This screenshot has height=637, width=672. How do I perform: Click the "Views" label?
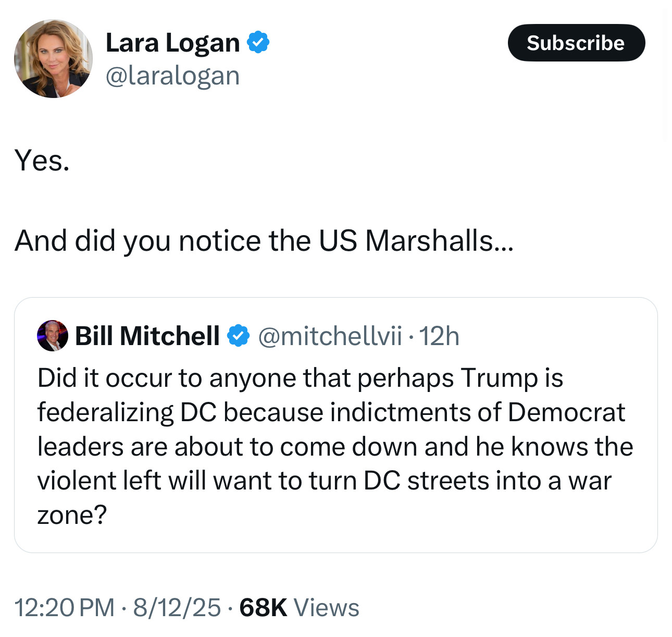click(327, 608)
